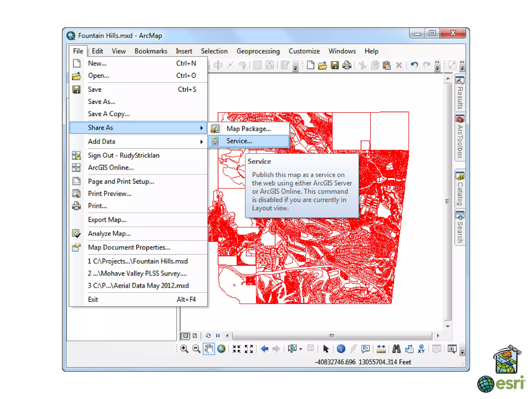Screen dimensions: 532x399
Task: Go back to previous extent
Action: pos(264,349)
